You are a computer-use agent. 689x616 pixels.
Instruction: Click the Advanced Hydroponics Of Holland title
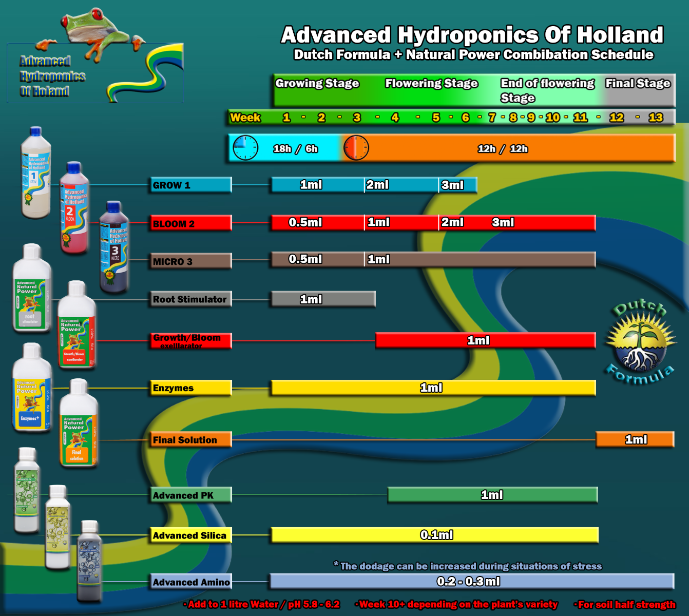(x=472, y=35)
